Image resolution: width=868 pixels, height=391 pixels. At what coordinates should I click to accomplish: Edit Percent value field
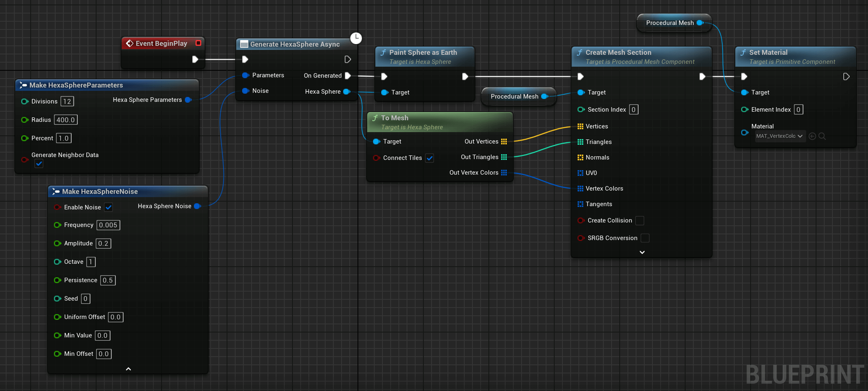coord(64,138)
